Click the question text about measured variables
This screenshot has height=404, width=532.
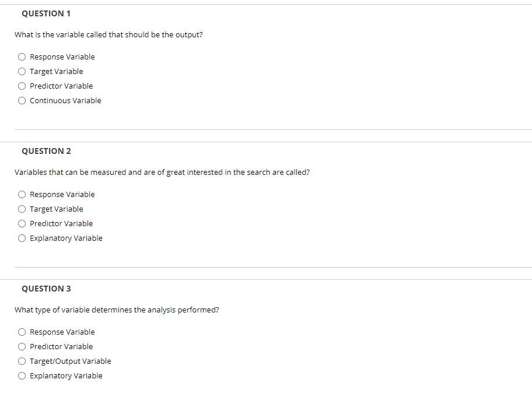coord(162,173)
